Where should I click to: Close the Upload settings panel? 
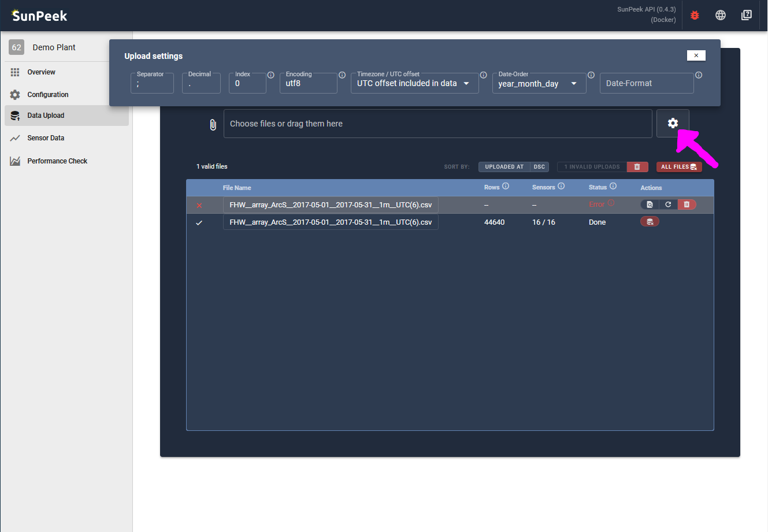tap(696, 55)
